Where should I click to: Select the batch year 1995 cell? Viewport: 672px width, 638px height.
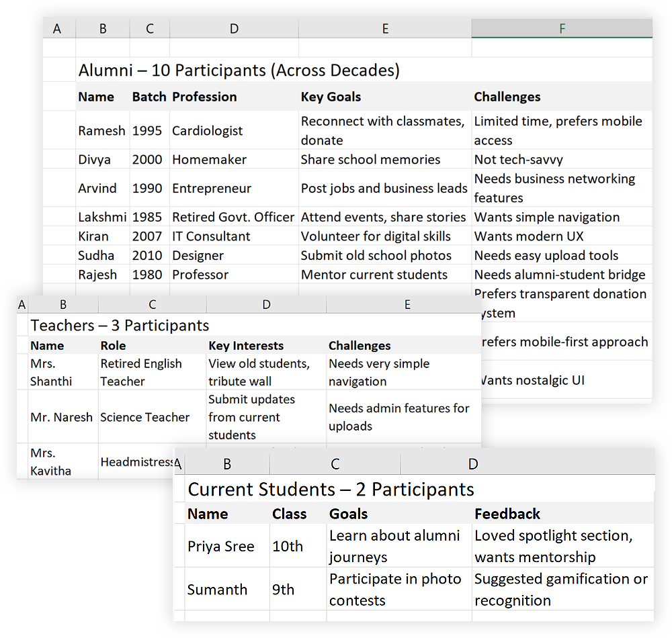click(148, 131)
